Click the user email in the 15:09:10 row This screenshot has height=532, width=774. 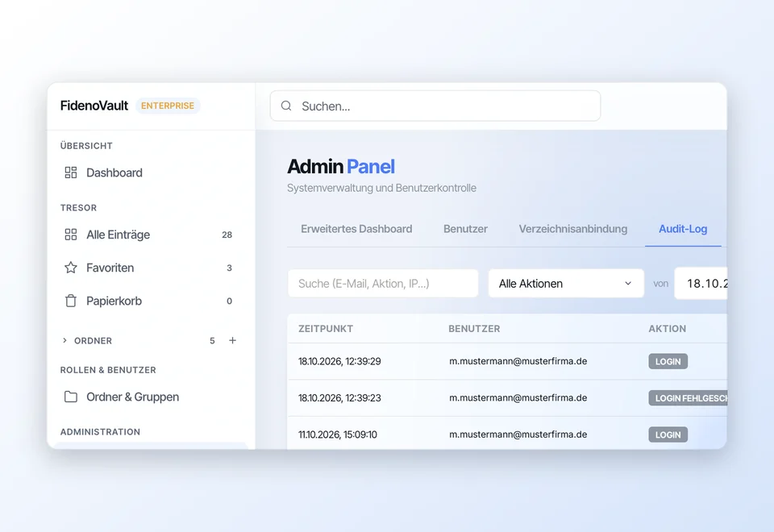click(x=518, y=434)
